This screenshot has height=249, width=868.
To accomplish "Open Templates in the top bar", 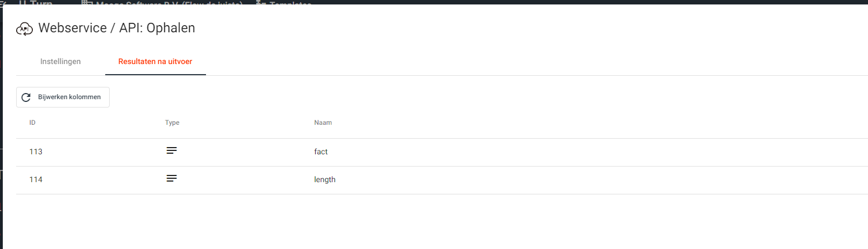I will [x=290, y=3].
